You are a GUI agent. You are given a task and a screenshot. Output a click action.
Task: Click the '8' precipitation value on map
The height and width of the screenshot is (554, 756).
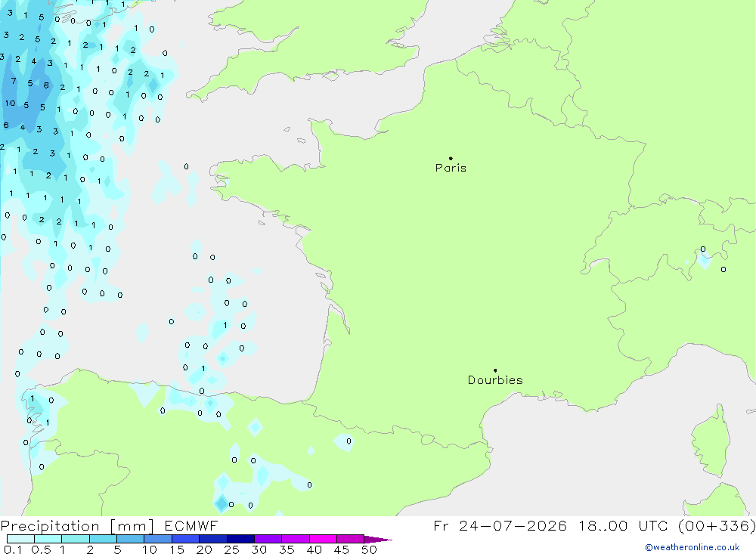pyautogui.click(x=46, y=85)
